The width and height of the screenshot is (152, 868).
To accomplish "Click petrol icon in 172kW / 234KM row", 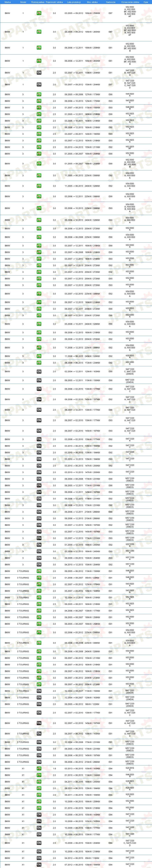I will pyautogui.click(x=39, y=363).
